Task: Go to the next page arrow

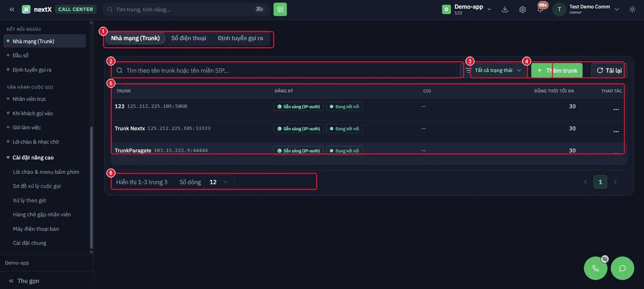Action: (615, 182)
